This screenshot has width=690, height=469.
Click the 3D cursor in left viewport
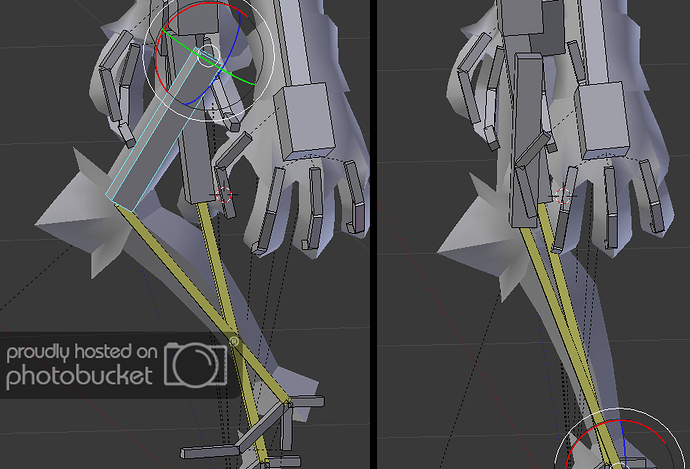[x=224, y=194]
